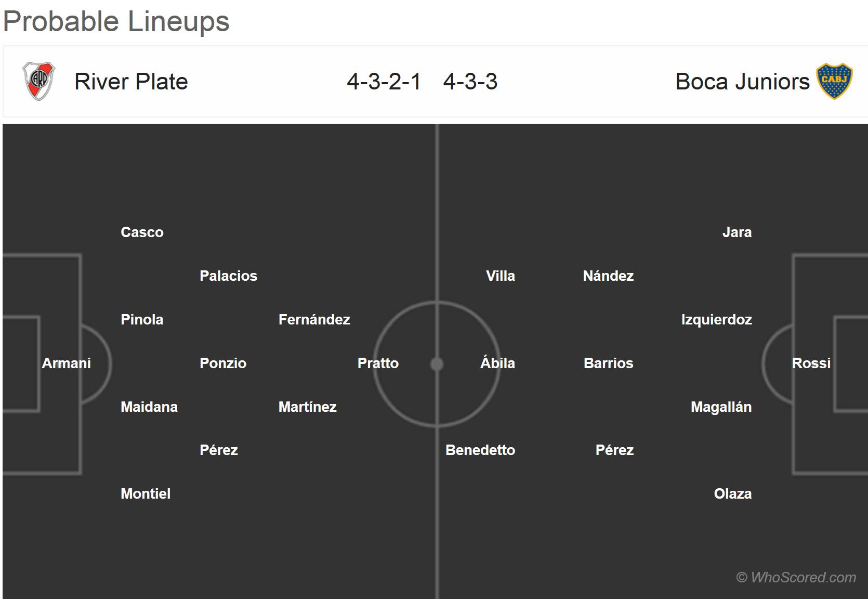The image size is (868, 599).
Task: Click the River Plate 4-3-2-1 formation text
Action: (384, 82)
